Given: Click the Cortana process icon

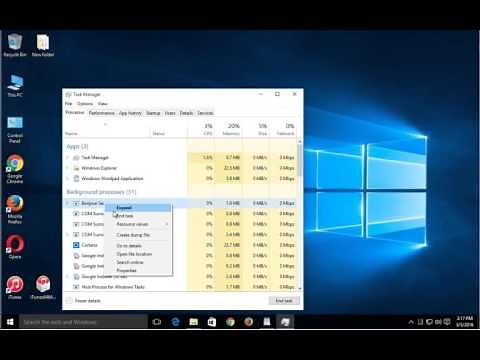Looking at the screenshot, I should tap(76, 245).
